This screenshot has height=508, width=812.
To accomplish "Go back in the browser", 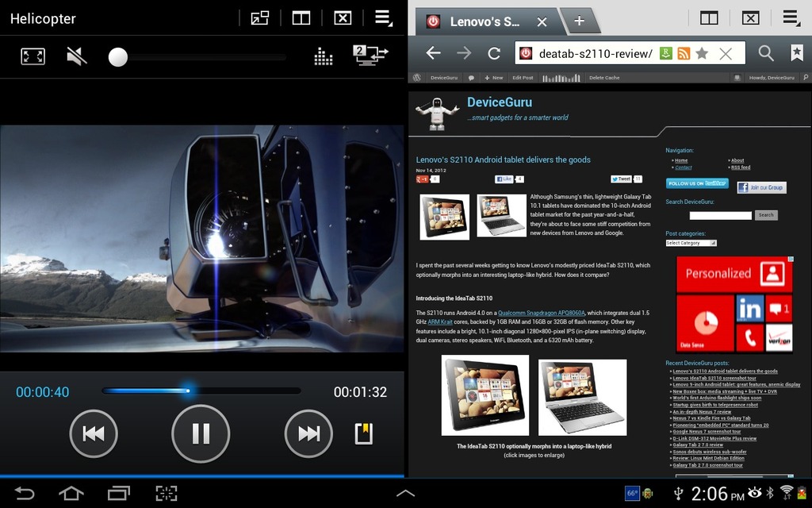I will pos(434,53).
